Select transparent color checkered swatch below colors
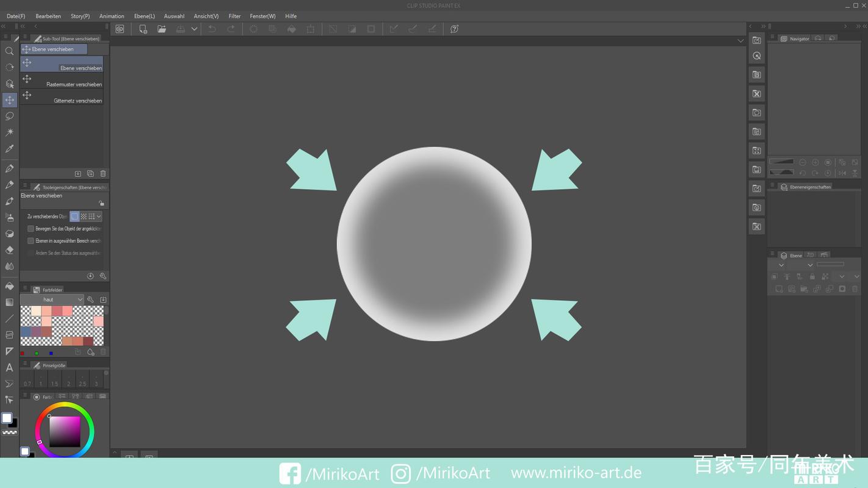This screenshot has width=868, height=488. tap(10, 432)
